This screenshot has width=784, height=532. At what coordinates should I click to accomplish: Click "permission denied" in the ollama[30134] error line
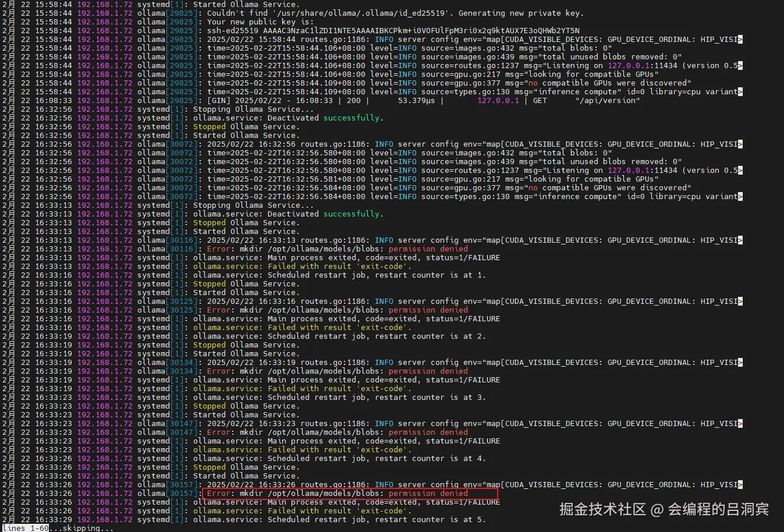click(428, 371)
